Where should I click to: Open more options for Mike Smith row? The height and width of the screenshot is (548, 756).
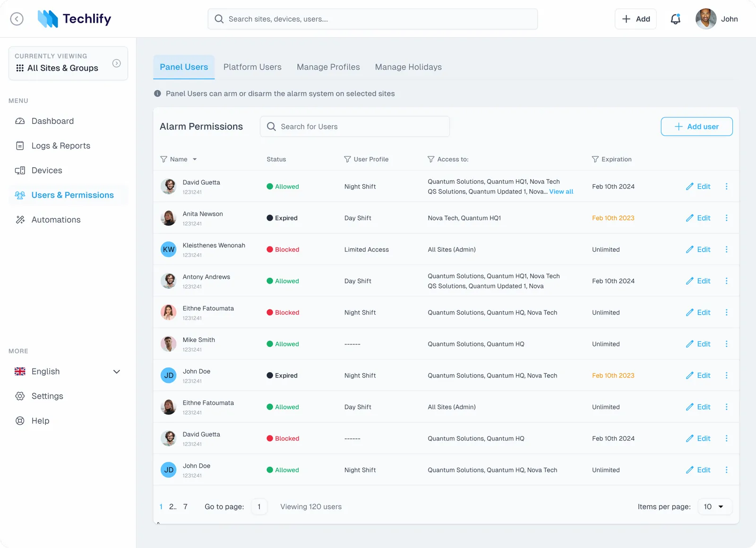[x=727, y=344]
